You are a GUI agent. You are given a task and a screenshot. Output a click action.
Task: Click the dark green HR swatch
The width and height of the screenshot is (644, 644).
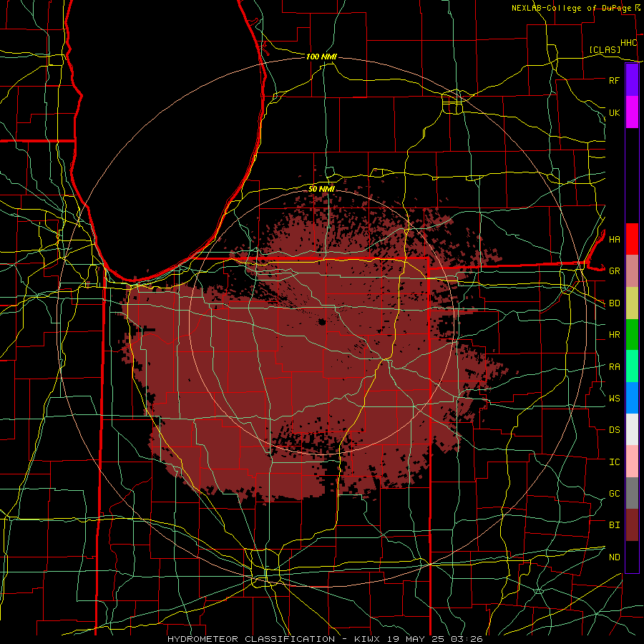click(x=632, y=335)
